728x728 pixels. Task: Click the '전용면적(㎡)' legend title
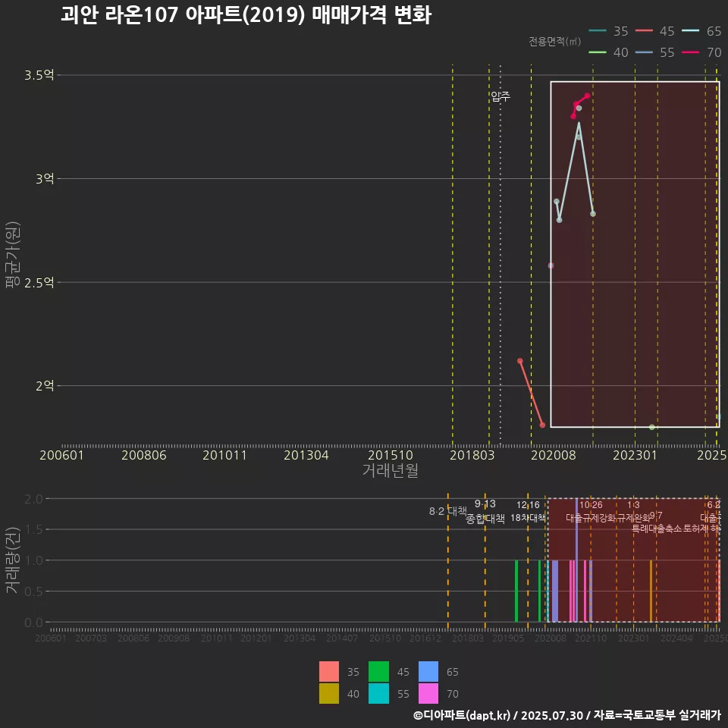point(555,42)
